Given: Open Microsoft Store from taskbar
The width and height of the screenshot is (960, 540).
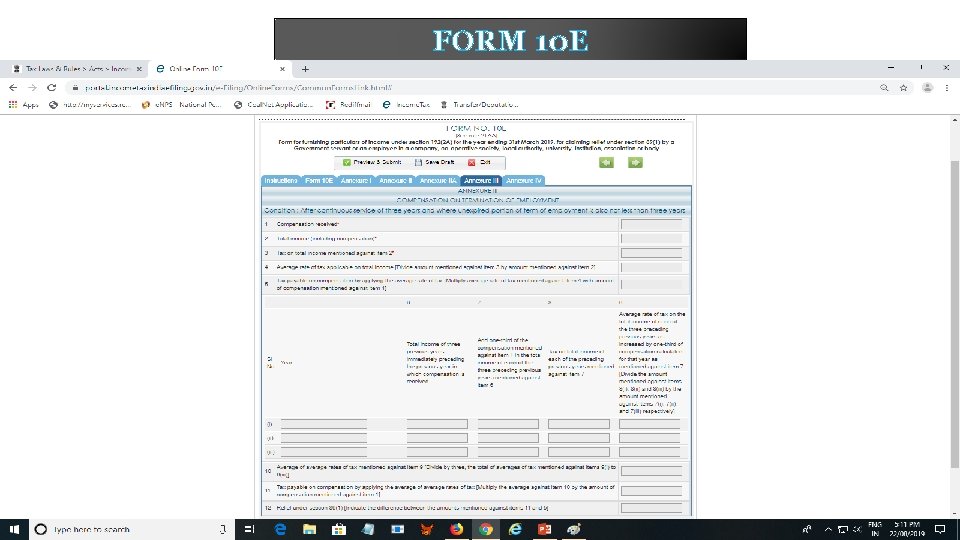Looking at the screenshot, I should 339,529.
